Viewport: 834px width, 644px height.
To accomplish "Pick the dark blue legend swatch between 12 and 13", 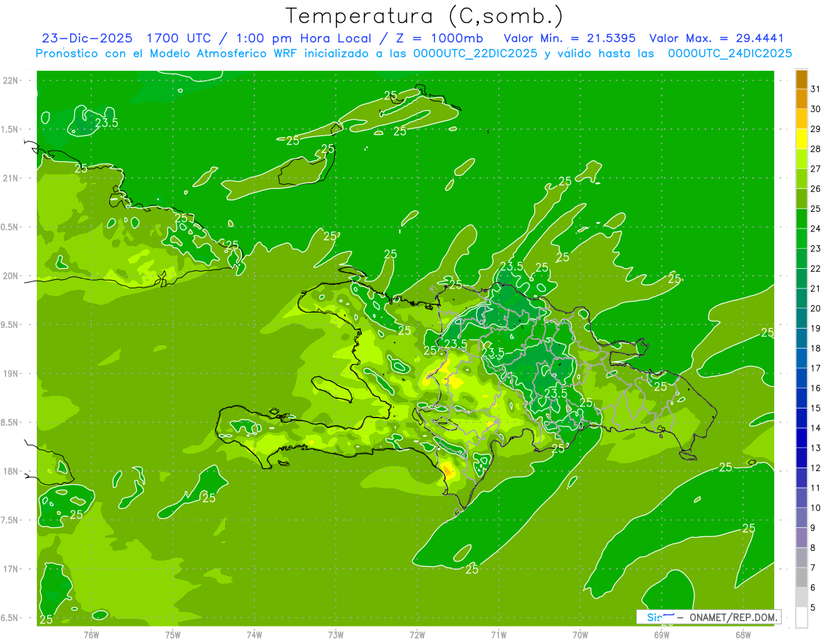I will click(x=801, y=458).
